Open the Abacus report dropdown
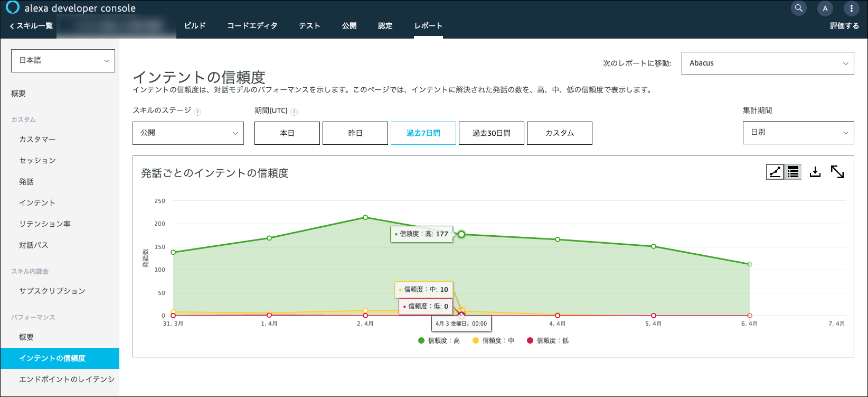This screenshot has width=868, height=397. pos(768,63)
